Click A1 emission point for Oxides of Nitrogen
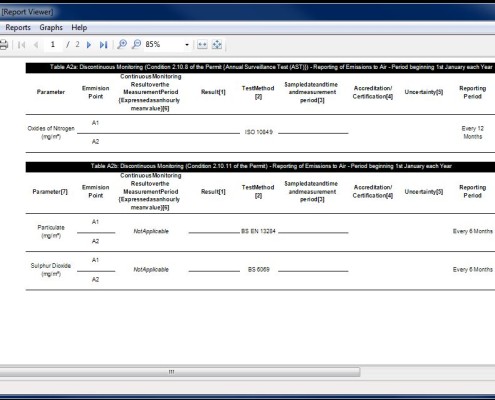Viewport: 495px width, 400px height. [x=95, y=123]
